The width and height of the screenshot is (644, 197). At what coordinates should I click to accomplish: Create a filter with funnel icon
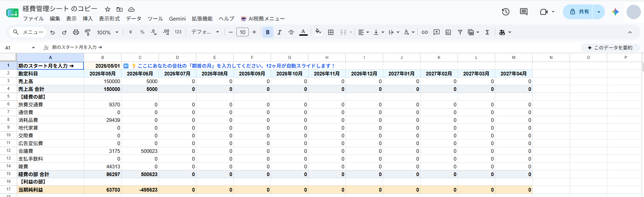coord(460,32)
